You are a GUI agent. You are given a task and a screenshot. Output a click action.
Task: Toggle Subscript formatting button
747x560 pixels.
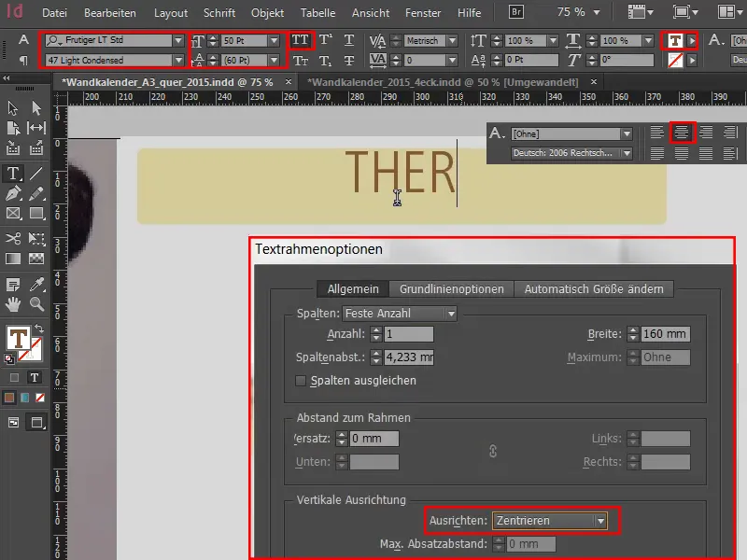pos(325,61)
